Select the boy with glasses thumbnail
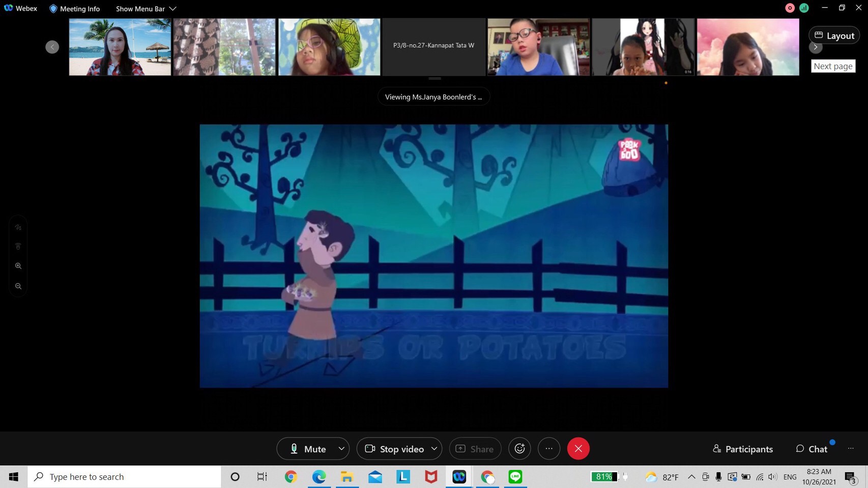This screenshot has height=488, width=868. (539, 47)
